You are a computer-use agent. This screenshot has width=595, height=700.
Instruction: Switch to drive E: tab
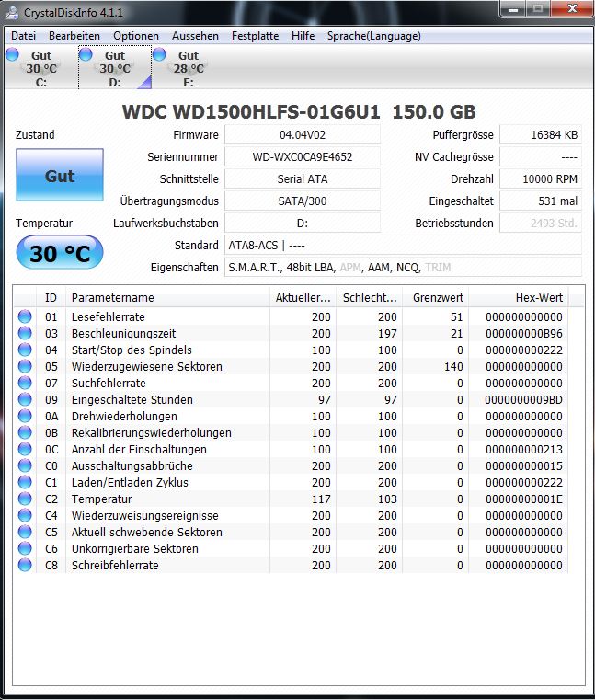(x=189, y=68)
